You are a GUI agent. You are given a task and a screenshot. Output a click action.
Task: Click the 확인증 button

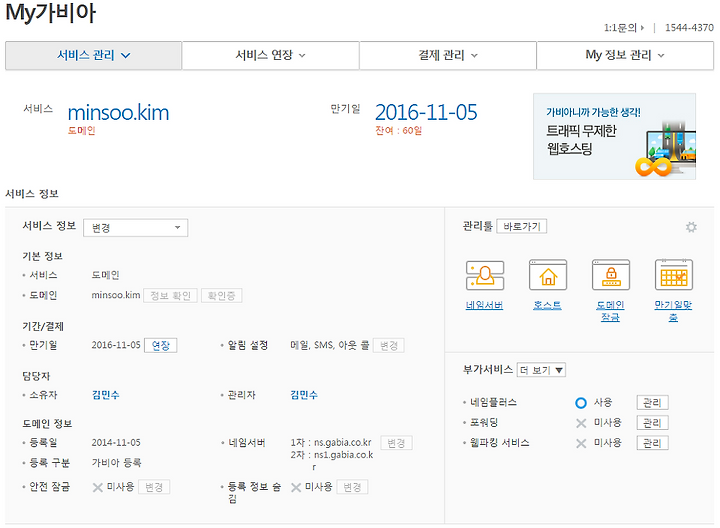click(221, 296)
